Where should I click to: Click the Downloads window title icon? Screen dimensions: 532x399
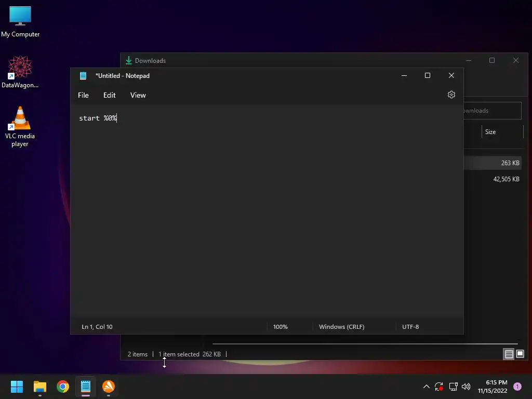(x=129, y=60)
